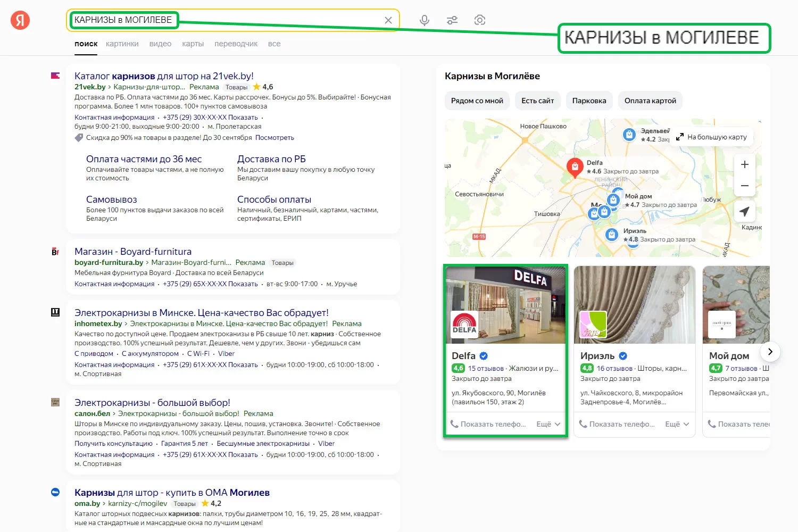Screen dimensions: 798x532
Task: Toggle the 'Рядом со мной' filter
Action: coord(477,101)
